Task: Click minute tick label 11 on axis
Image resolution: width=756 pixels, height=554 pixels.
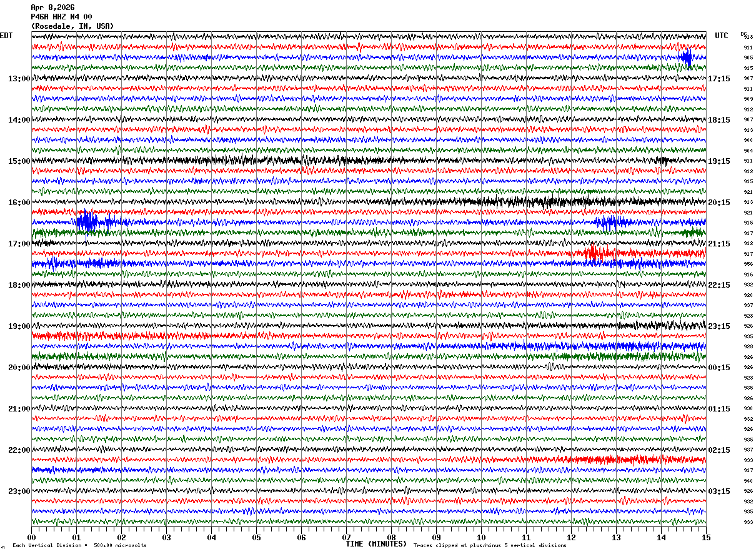Action: (526, 537)
